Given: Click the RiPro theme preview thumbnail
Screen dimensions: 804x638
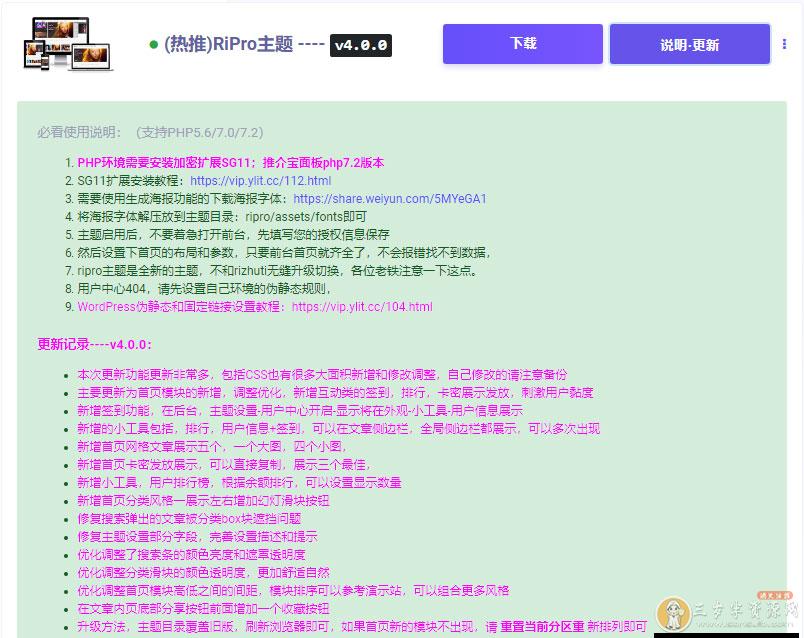Looking at the screenshot, I should pos(67,44).
